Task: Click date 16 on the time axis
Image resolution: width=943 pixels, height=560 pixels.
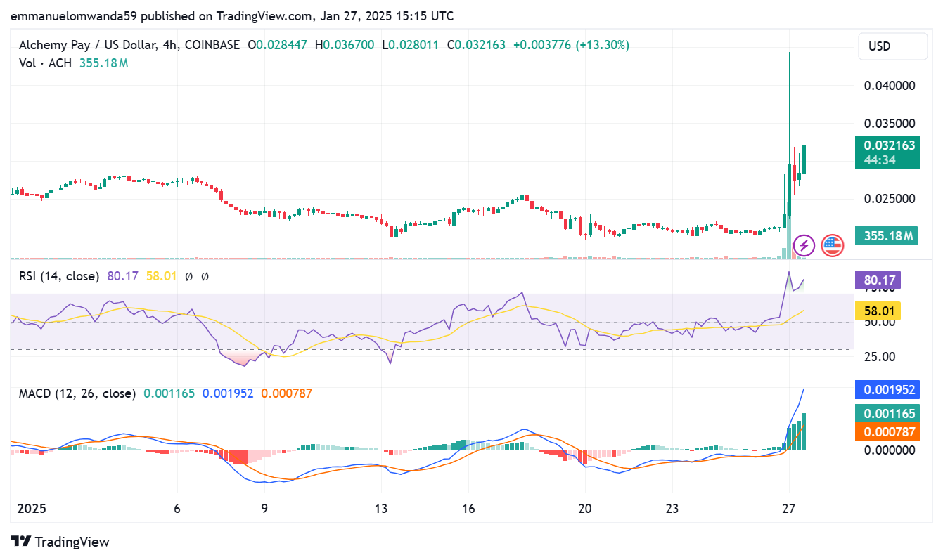Action: click(470, 509)
